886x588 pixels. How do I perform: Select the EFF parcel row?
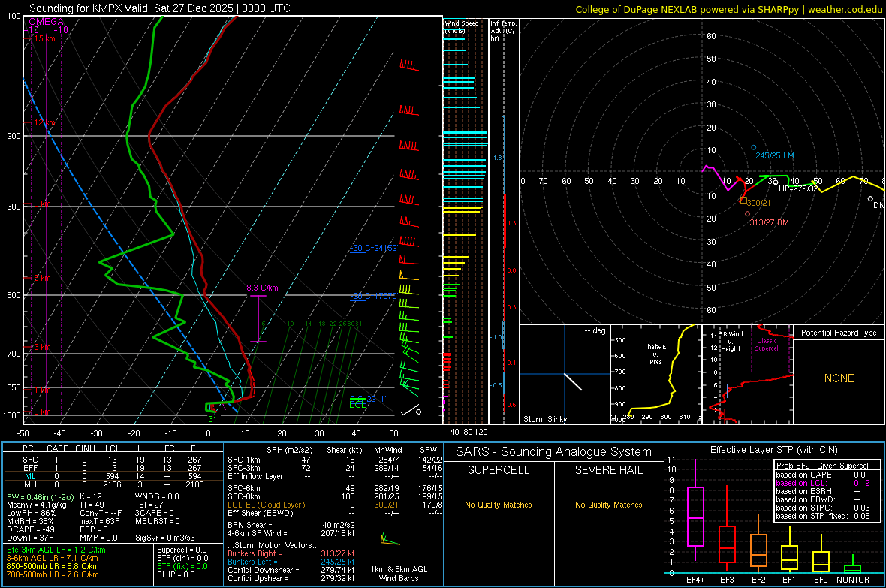tap(112, 468)
